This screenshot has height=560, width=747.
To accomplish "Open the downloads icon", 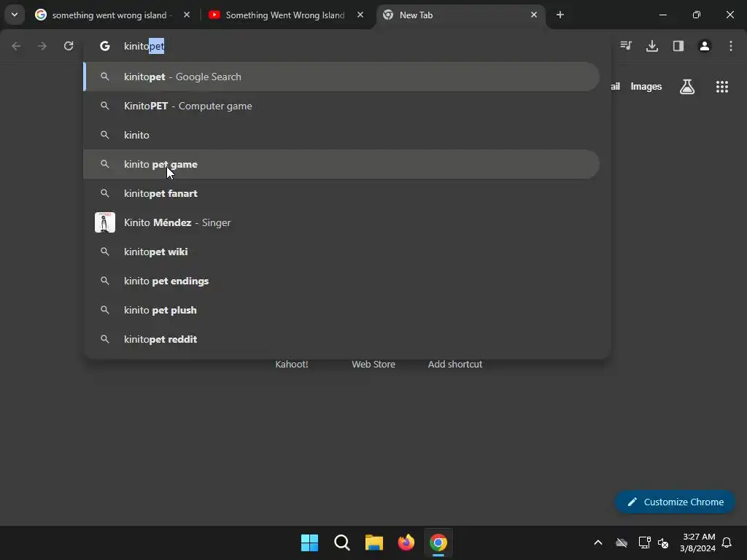I will pyautogui.click(x=652, y=46).
